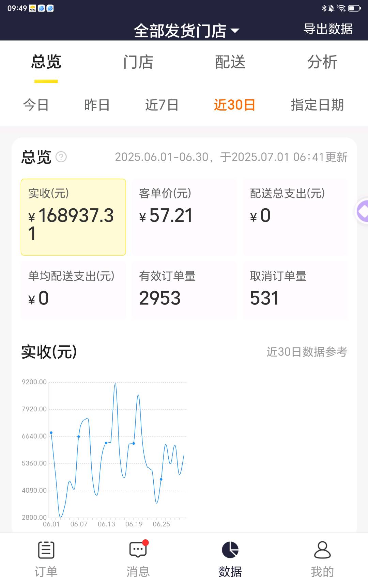Viewport: 368px width, 588px height.
Task: Tap the 06.19 data point on chart
Action: coord(134,443)
